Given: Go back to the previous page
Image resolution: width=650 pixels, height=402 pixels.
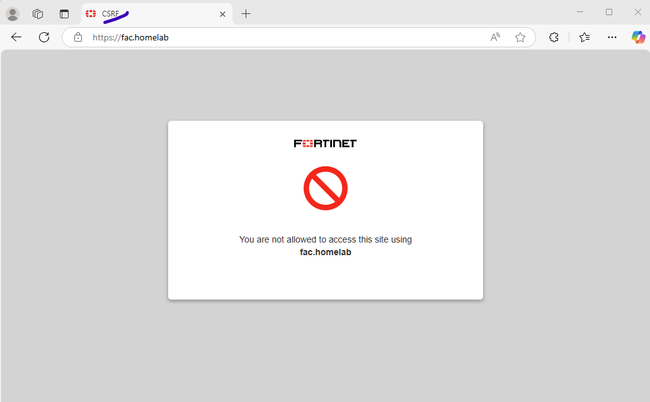Looking at the screenshot, I should tap(17, 37).
